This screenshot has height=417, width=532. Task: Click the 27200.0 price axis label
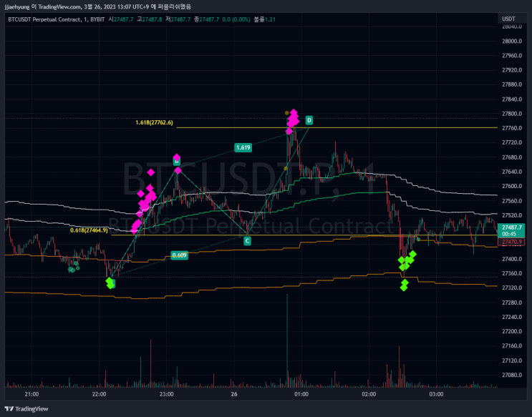(x=512, y=331)
